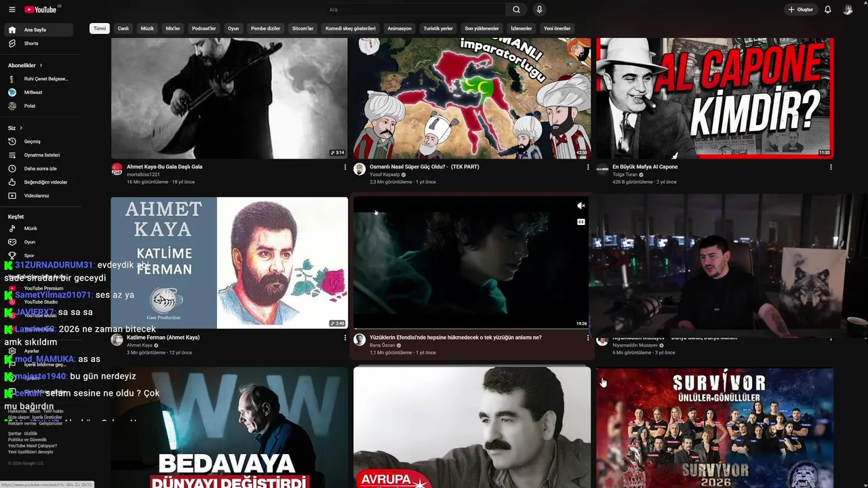
Task: Toggle subtitles on the video preview
Action: [x=580, y=222]
